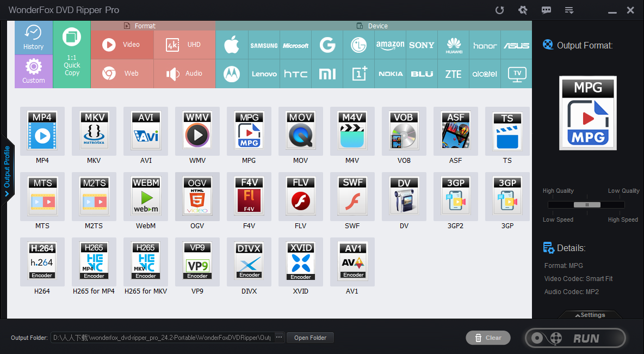Screen dimensions: 644x354
Task: Switch to the UHD 4K format category
Action: click(184, 45)
